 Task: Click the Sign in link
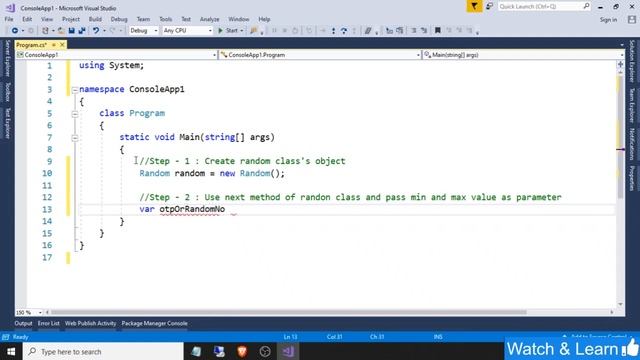click(608, 20)
